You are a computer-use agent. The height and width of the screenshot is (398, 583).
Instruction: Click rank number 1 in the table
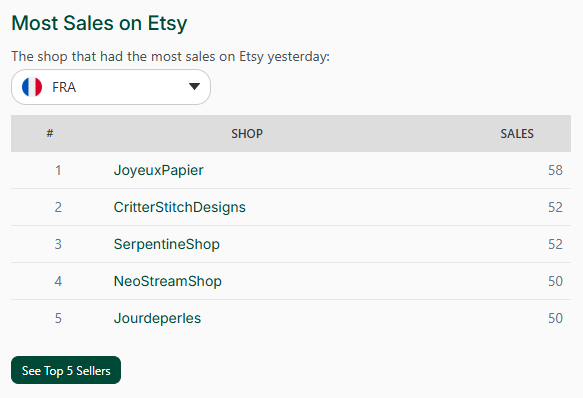[58, 170]
